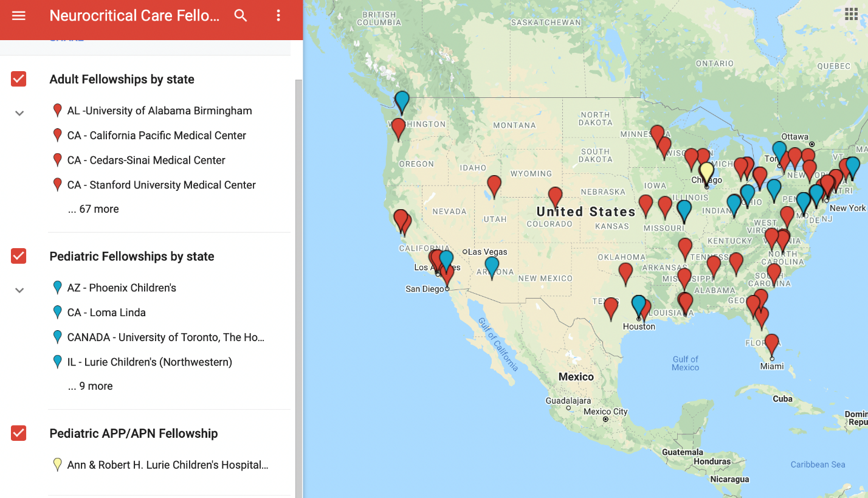
Task: Click the Guadalajara label on map
Action: click(x=568, y=401)
